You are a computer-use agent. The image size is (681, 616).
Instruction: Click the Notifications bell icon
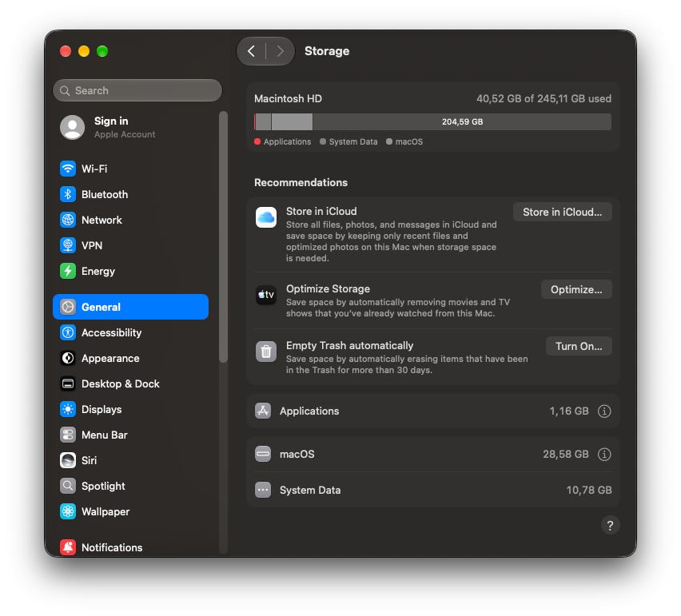(68, 547)
